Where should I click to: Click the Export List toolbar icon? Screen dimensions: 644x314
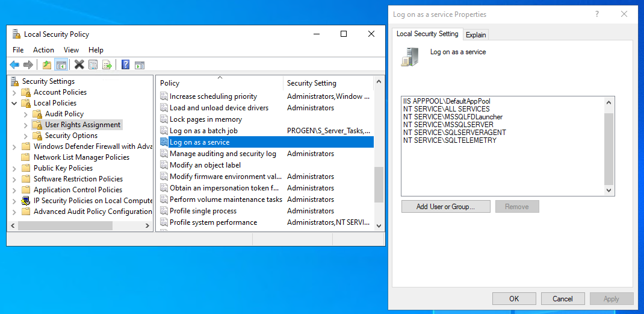[x=107, y=64]
